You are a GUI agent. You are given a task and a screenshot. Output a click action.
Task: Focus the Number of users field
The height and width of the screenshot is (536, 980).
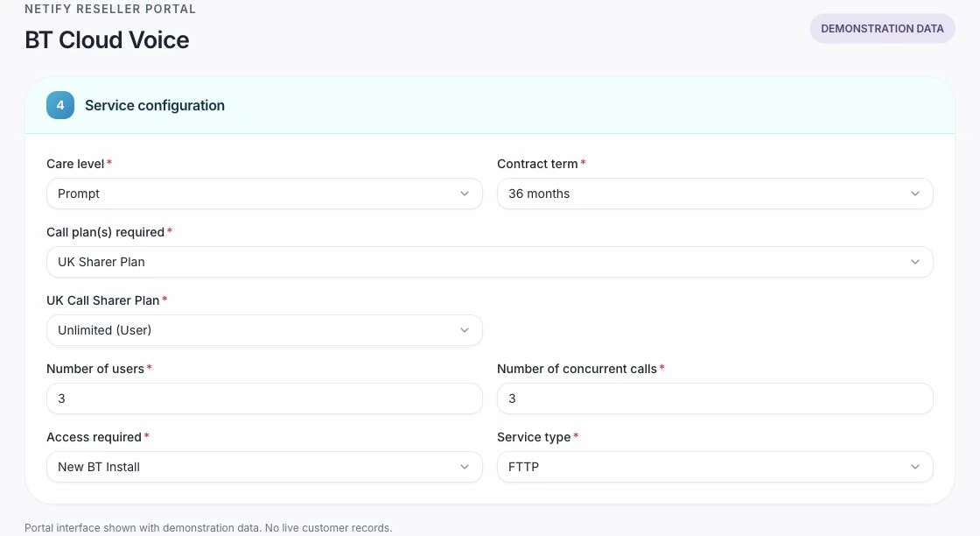(264, 399)
